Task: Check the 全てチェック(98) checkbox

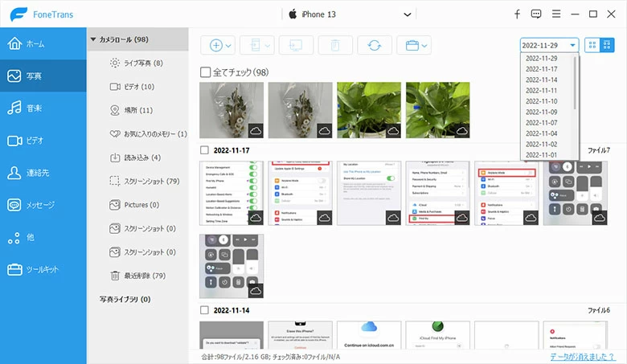Action: point(206,72)
